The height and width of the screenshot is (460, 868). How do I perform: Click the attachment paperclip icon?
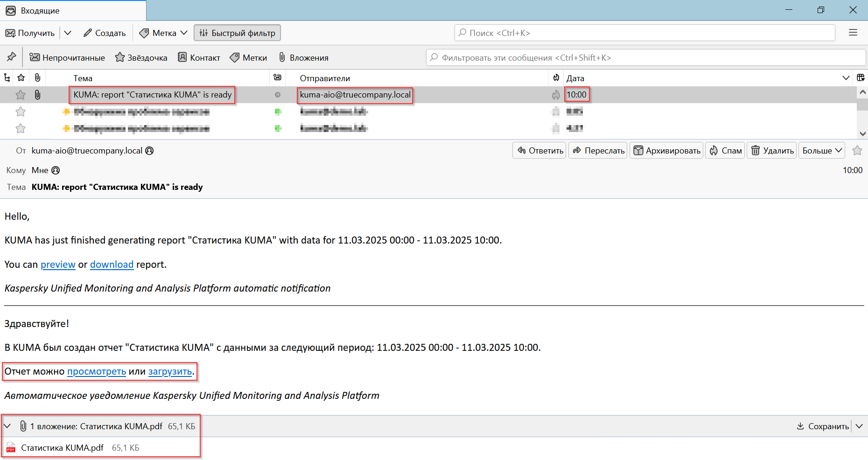pyautogui.click(x=23, y=426)
